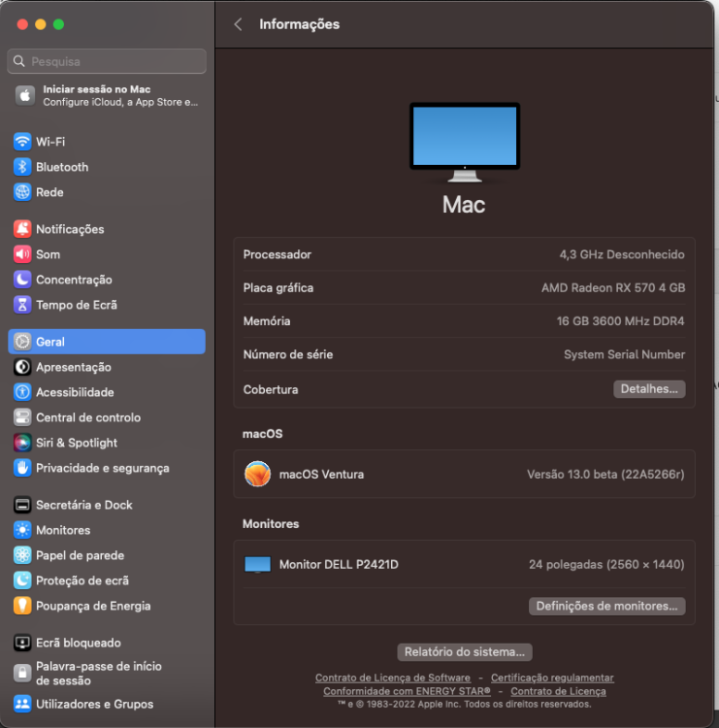Click the Geral gear icon
Image resolution: width=719 pixels, height=728 pixels.
[22, 342]
